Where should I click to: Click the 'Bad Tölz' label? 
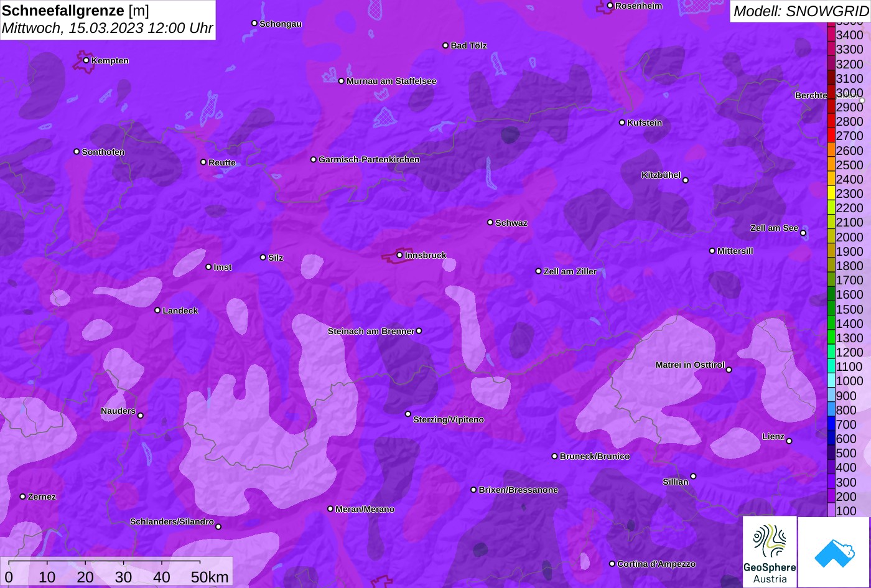click(468, 45)
